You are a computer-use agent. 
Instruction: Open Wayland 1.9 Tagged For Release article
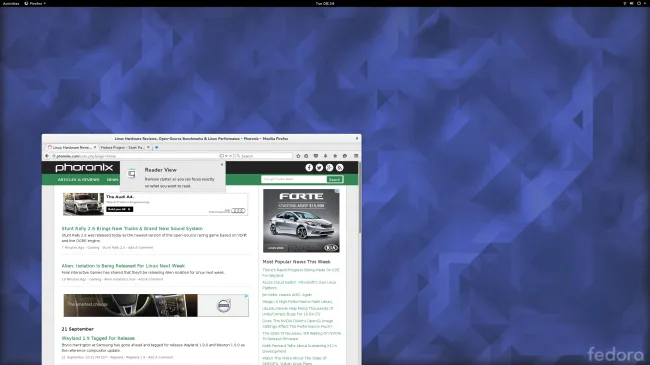(x=98, y=338)
